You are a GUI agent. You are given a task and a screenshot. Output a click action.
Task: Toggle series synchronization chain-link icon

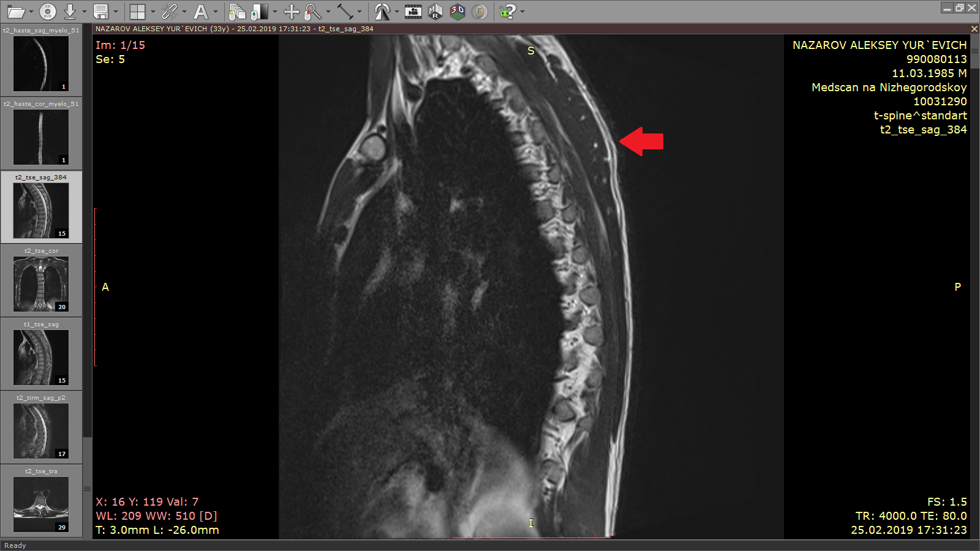169,11
